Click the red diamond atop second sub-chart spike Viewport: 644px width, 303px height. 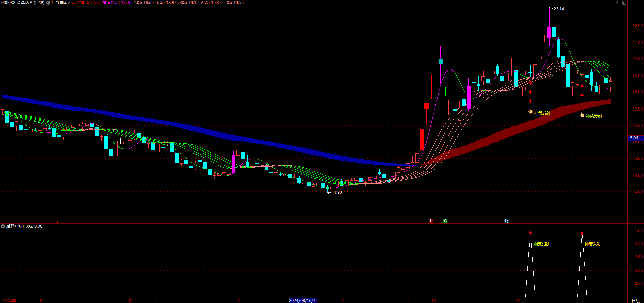tap(582, 233)
